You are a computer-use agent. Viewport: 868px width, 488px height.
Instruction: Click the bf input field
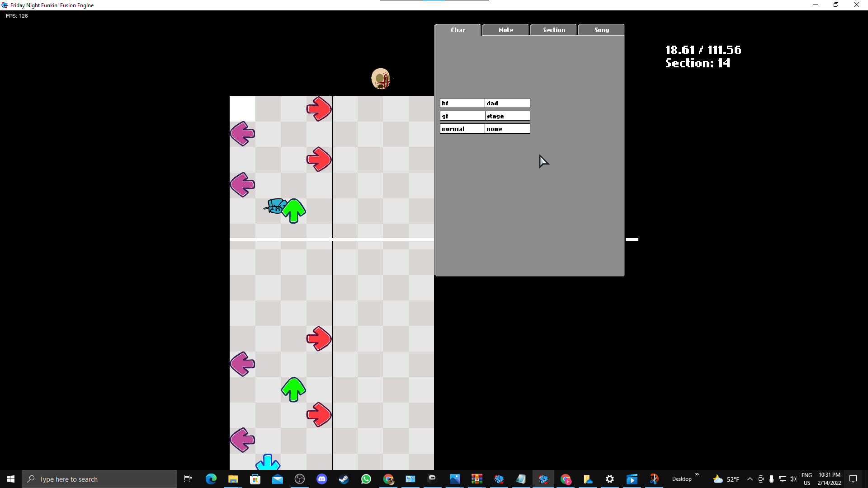(x=462, y=103)
